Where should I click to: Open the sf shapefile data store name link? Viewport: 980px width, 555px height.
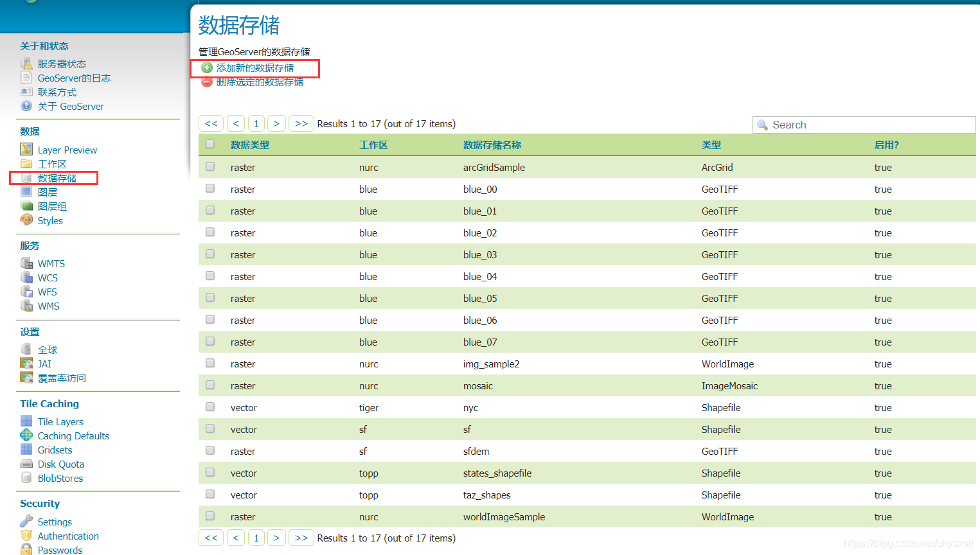(x=467, y=430)
